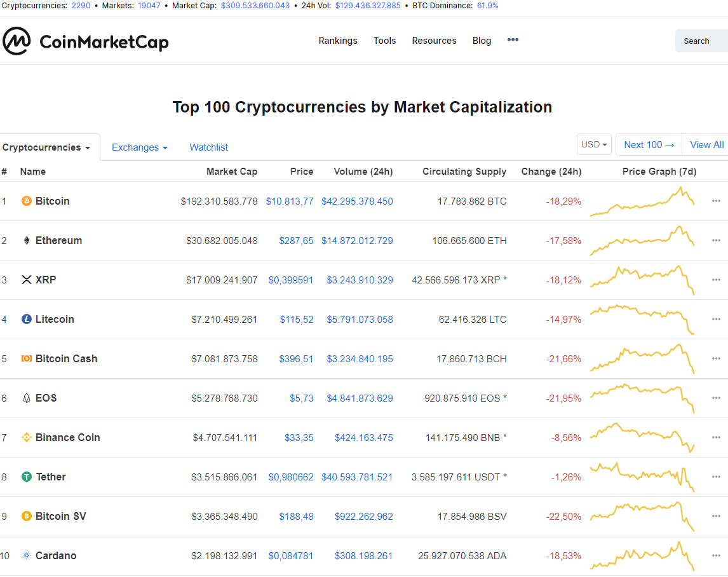The image size is (728, 577).
Task: Open the Tools menu
Action: point(384,41)
